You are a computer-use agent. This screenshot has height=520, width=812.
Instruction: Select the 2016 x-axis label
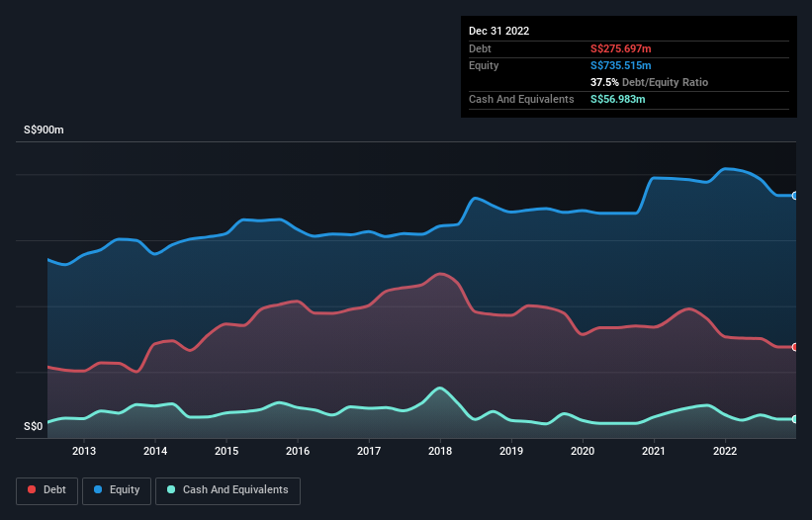(x=298, y=451)
